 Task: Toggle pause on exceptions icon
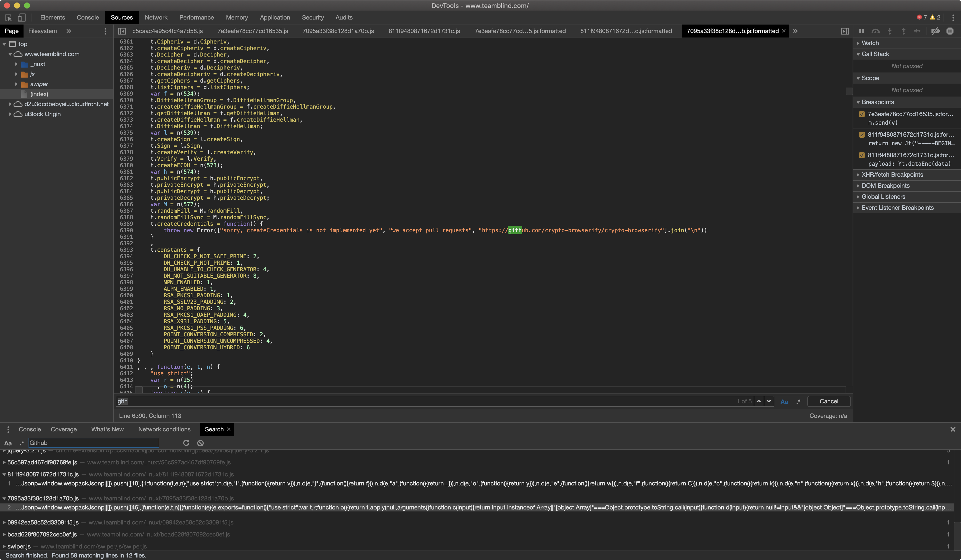pos(949,31)
